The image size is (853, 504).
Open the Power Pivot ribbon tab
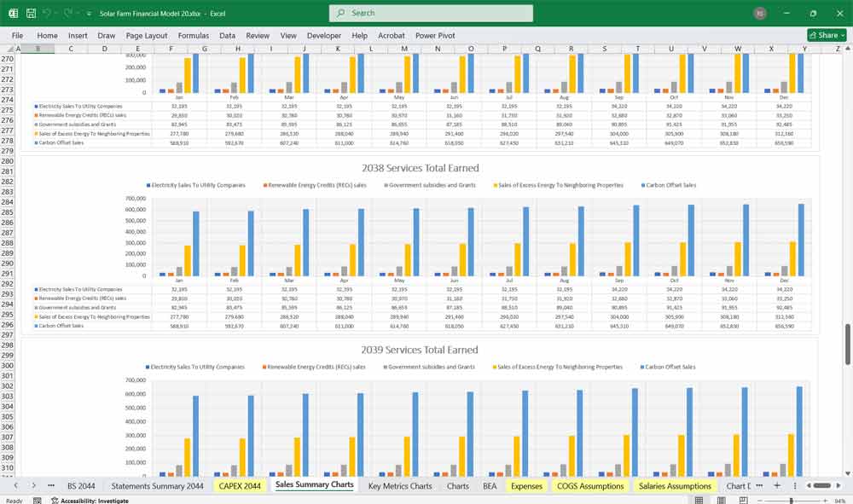click(437, 36)
